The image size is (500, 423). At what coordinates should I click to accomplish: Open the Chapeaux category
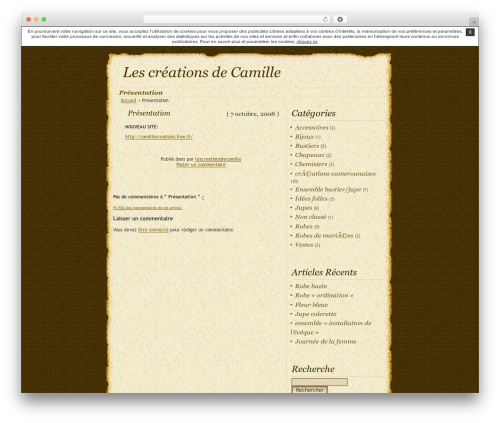pos(309,155)
